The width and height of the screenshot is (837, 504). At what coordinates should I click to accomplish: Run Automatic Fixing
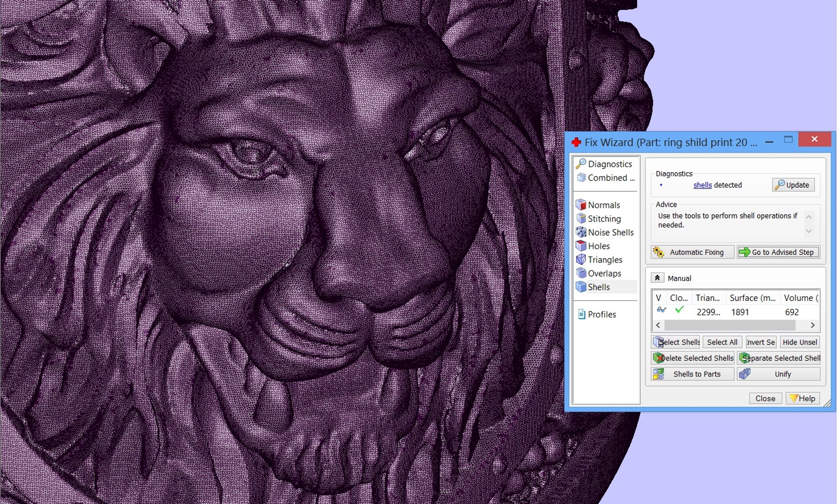692,252
